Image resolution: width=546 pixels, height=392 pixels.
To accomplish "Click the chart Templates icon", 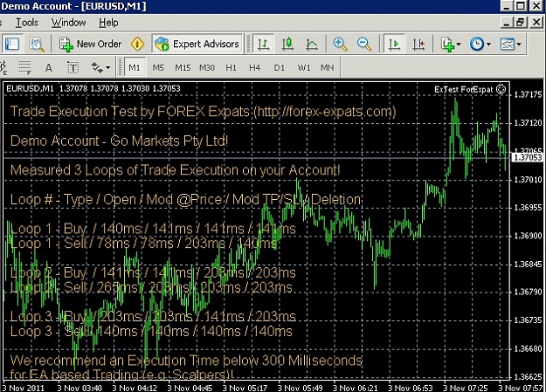I will point(507,44).
